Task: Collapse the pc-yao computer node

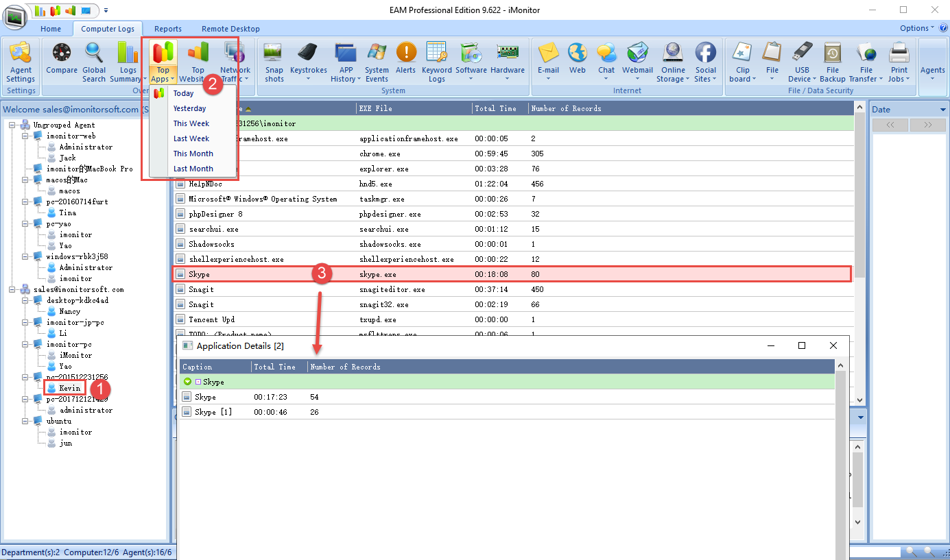Action: coord(25,223)
